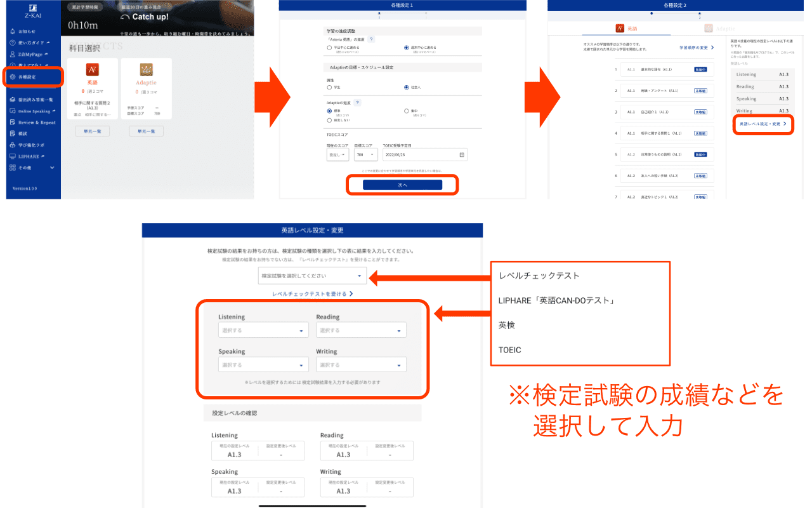Select unit 6 友人への短い手紙 (A1.2) row
Viewport: 812px width, 508px height.
tap(667, 176)
